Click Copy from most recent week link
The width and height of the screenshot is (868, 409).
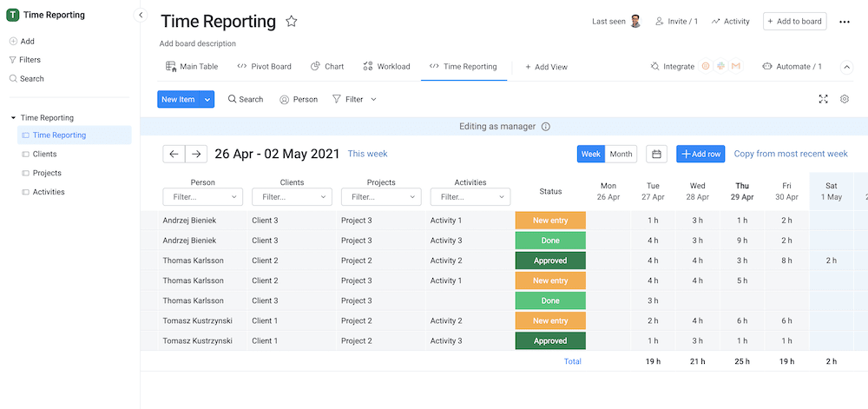point(791,154)
